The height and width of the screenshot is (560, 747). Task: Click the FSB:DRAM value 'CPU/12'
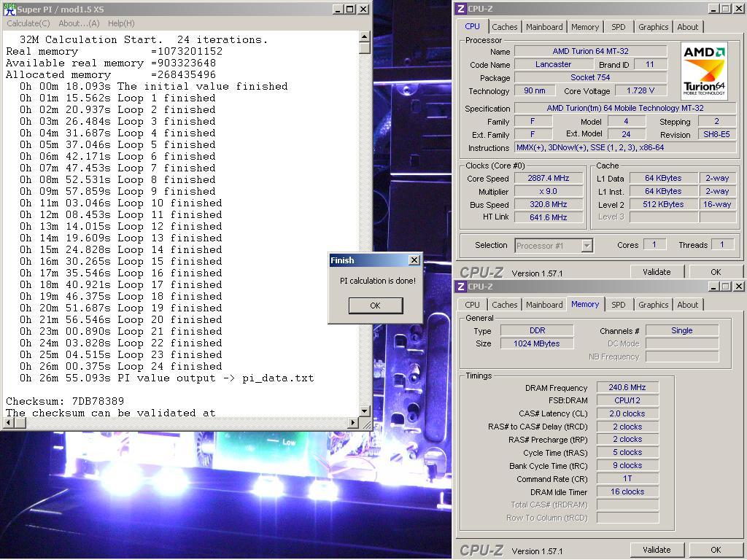pyautogui.click(x=627, y=400)
